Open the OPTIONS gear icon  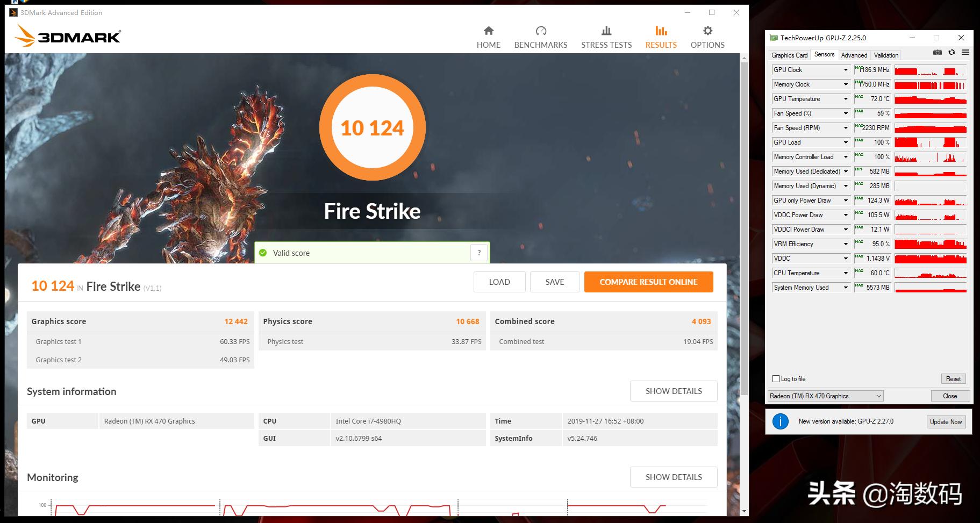(707, 31)
